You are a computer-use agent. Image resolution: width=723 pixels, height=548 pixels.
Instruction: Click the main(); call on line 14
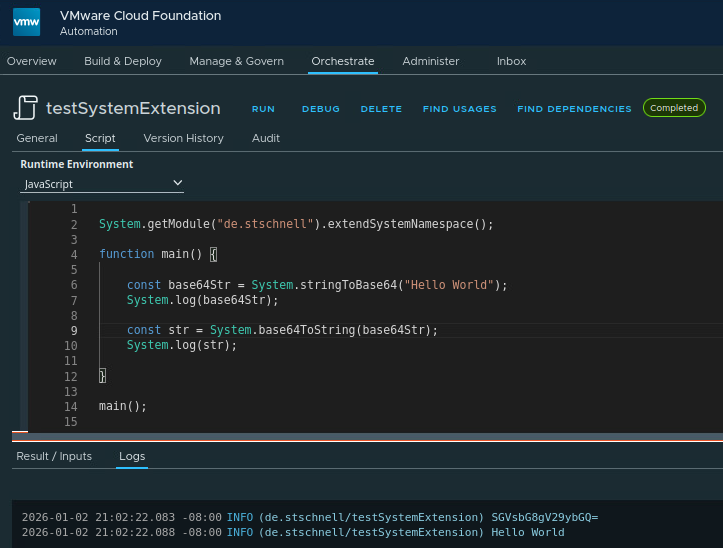tap(123, 406)
